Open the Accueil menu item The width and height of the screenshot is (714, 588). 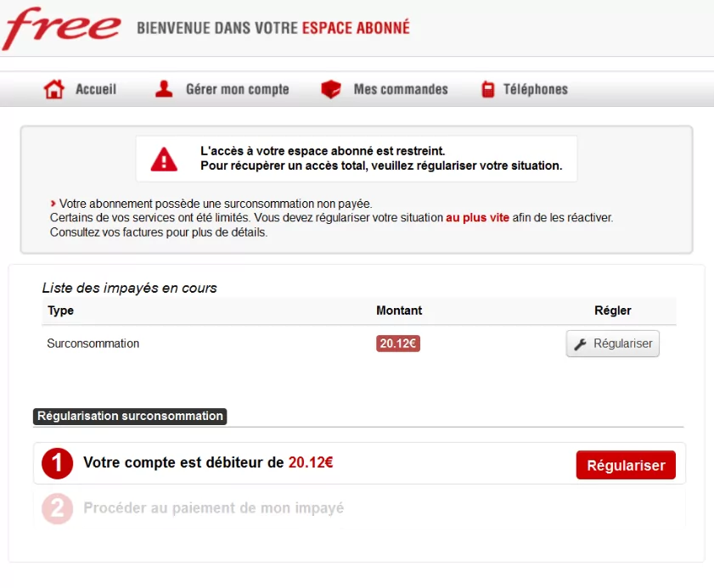pyautogui.click(x=96, y=89)
